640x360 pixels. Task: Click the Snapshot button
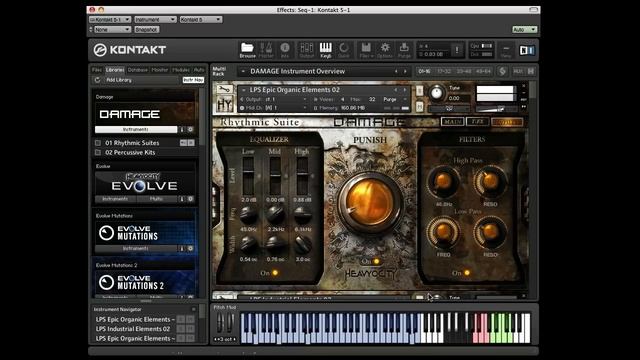pos(146,30)
